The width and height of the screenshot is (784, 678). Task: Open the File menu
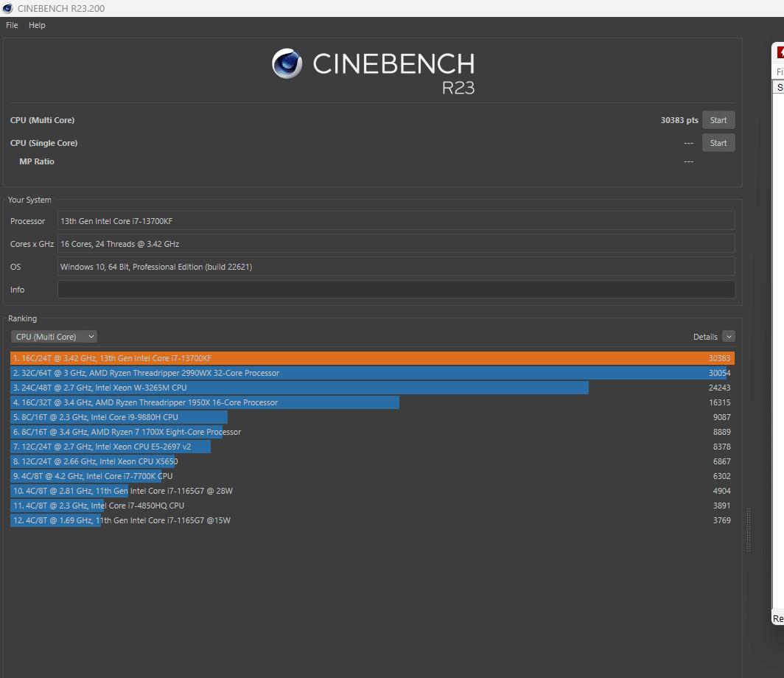point(12,25)
